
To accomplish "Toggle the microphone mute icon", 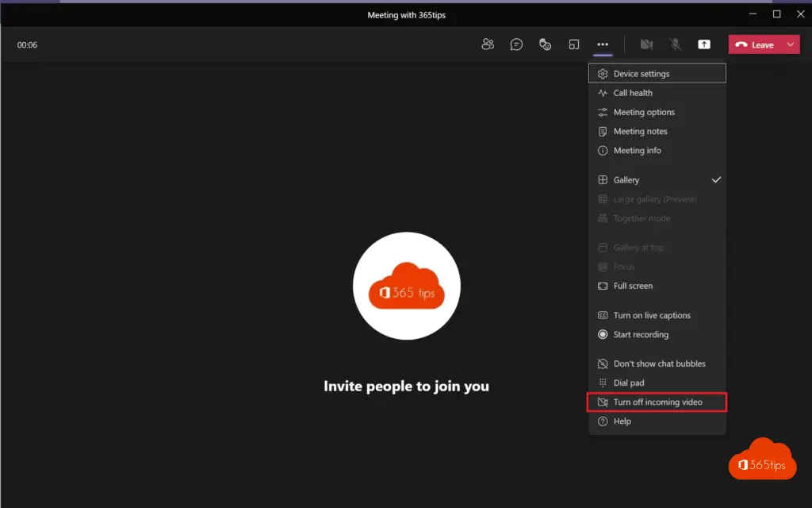I will tap(676, 44).
